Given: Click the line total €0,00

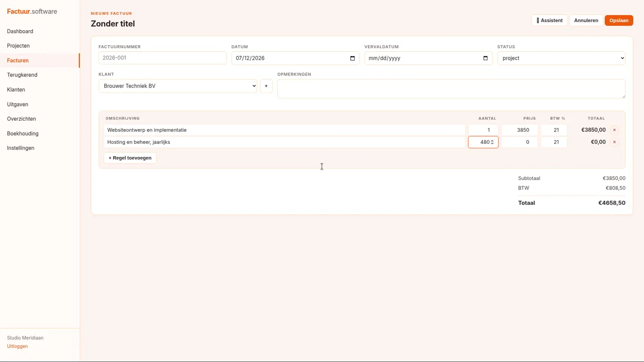Looking at the screenshot, I should 598,142.
